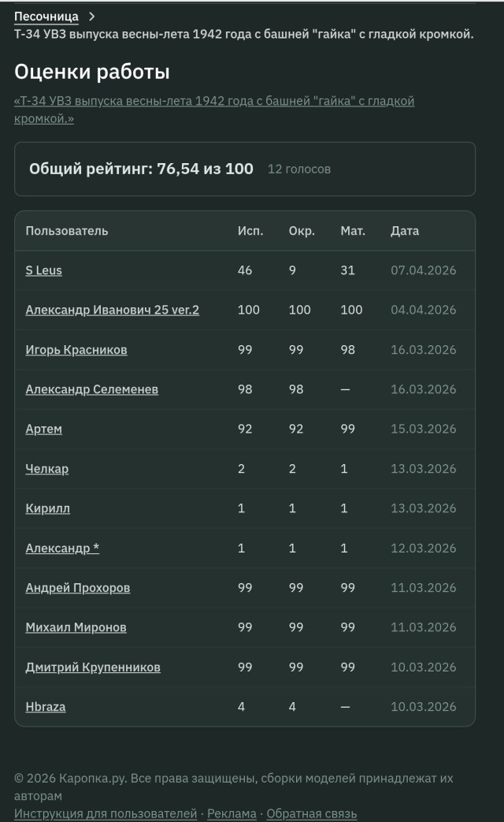Open Михаил Миронов user profile
The height and width of the screenshot is (822, 504).
(76, 627)
